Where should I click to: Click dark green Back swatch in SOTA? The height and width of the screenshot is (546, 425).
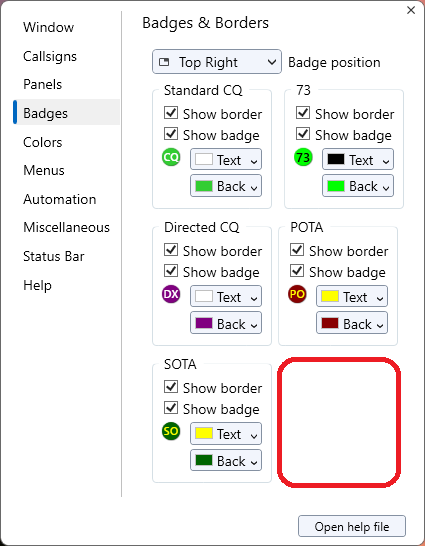coord(204,460)
